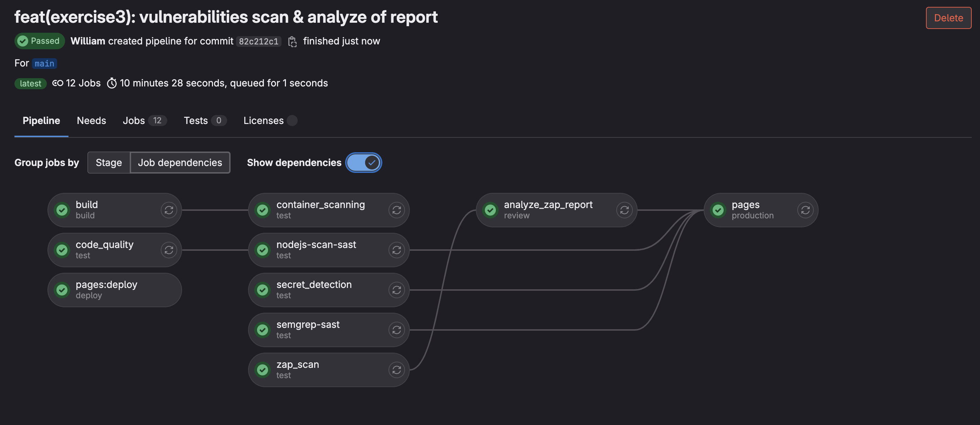Viewport: 980px width, 425px height.
Task: Open the code_quality job details
Action: click(x=115, y=250)
